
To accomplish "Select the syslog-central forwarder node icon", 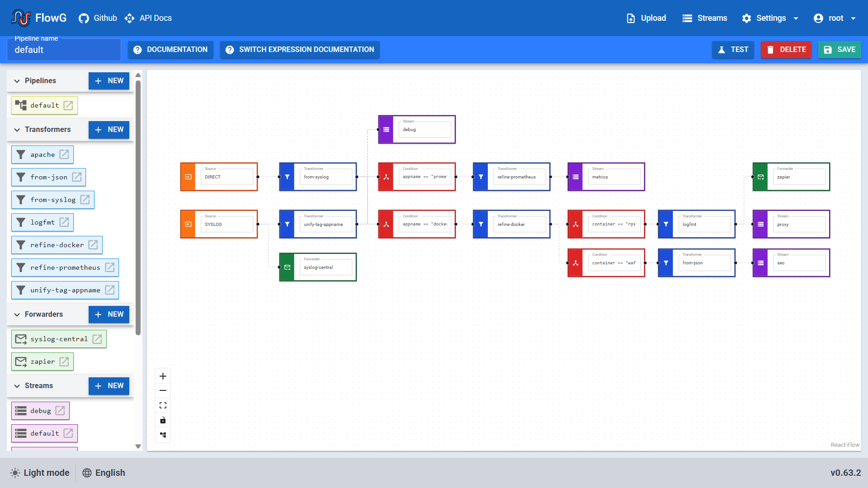I will pyautogui.click(x=287, y=267).
